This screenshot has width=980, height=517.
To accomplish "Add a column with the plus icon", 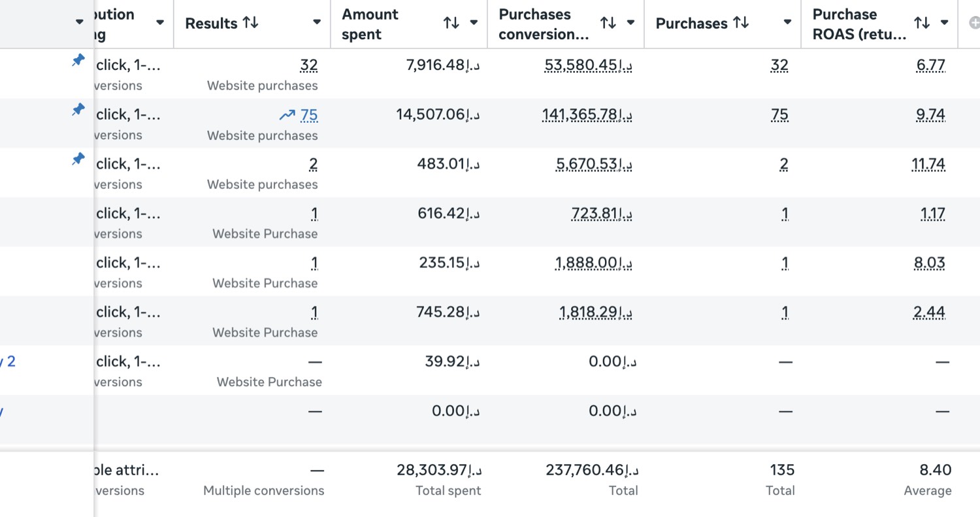I will (x=975, y=23).
